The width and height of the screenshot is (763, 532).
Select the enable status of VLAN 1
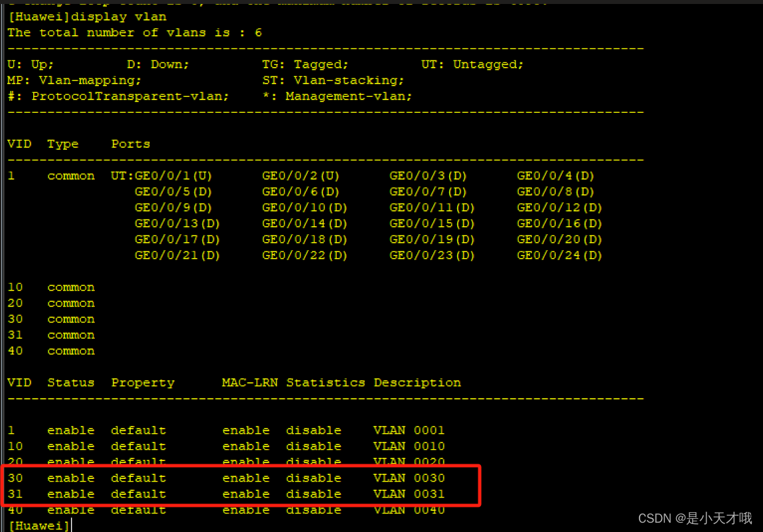pos(71,430)
